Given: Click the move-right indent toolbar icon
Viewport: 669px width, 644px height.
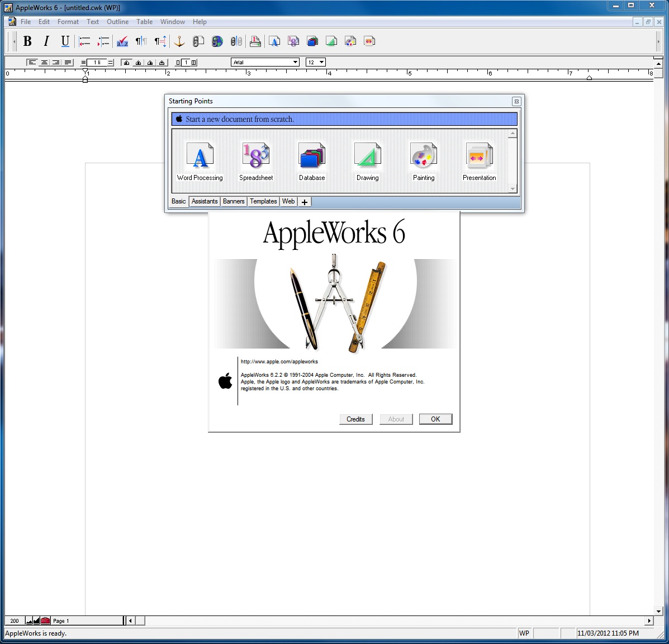Looking at the screenshot, I should tap(103, 41).
